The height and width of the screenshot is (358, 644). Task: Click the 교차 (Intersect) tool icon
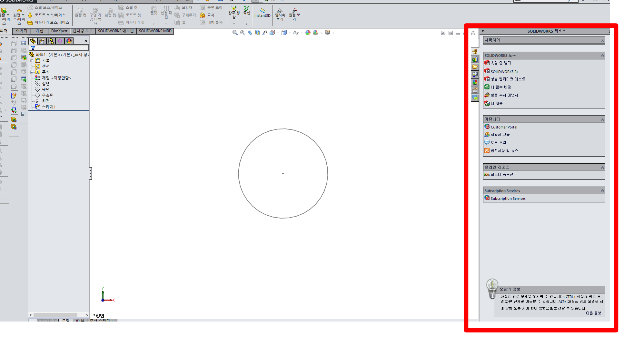click(x=203, y=15)
